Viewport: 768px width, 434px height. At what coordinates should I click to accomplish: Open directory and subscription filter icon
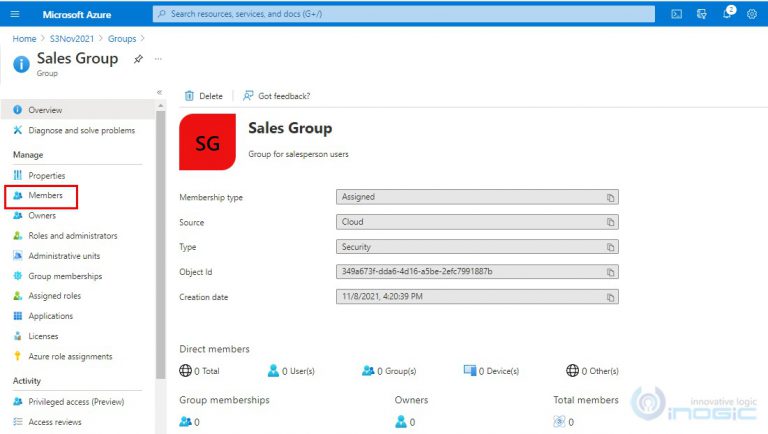click(702, 14)
